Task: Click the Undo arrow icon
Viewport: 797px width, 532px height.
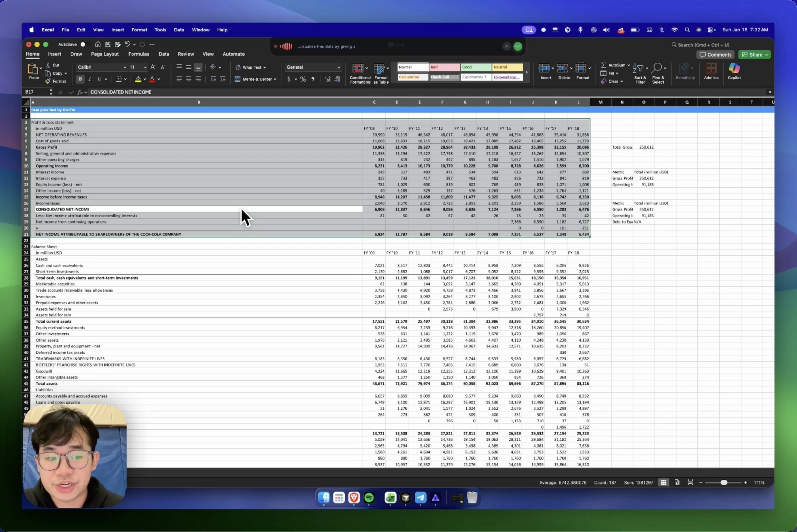Action: [x=127, y=45]
